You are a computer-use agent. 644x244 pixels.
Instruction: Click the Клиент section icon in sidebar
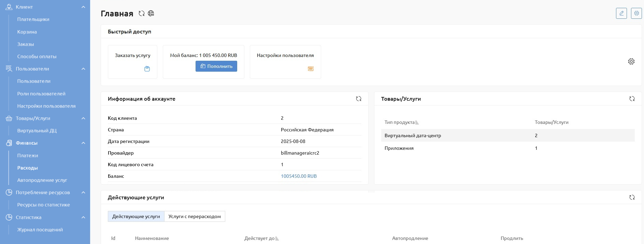[x=9, y=7]
